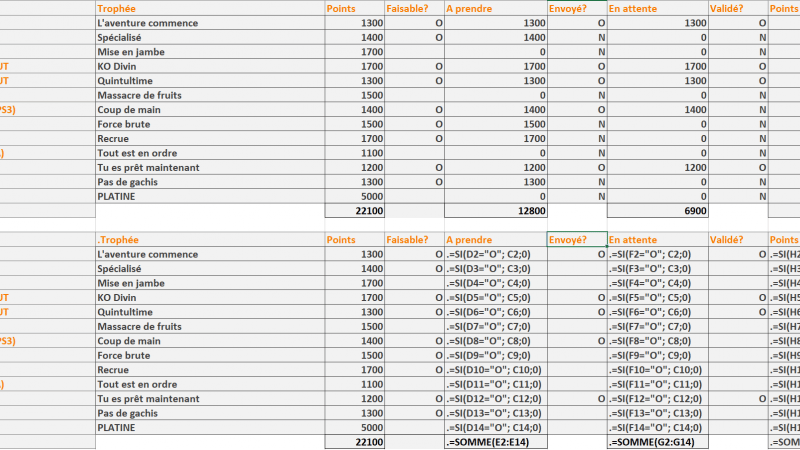The width and height of the screenshot is (800, 450).
Task: Choose the =SI(F12="O"; C12;0) formula
Action: 658,398
